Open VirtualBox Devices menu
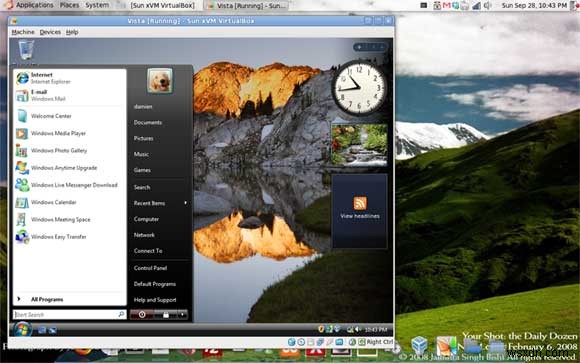580x363 pixels. click(x=50, y=32)
